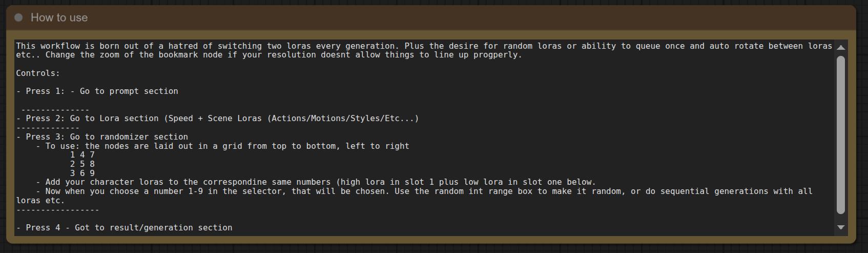Collapse the How to use node dot
Screen dimensions: 868x253
[19, 17]
